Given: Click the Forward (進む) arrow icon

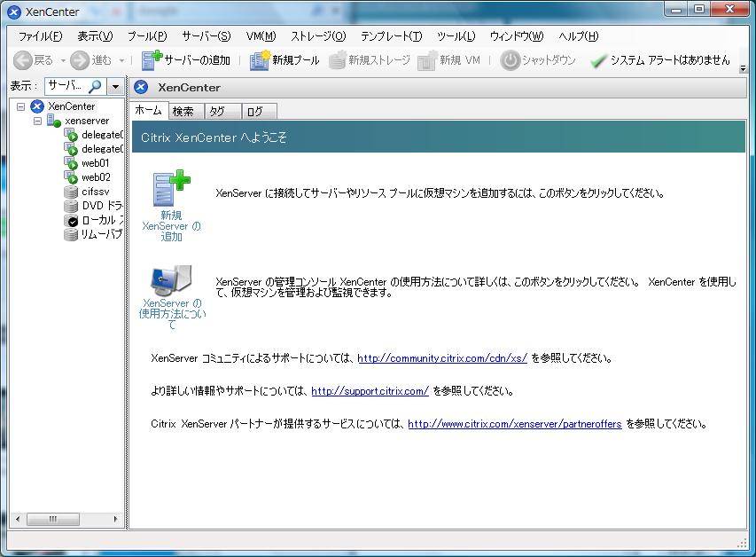Looking at the screenshot, I should [x=80, y=60].
